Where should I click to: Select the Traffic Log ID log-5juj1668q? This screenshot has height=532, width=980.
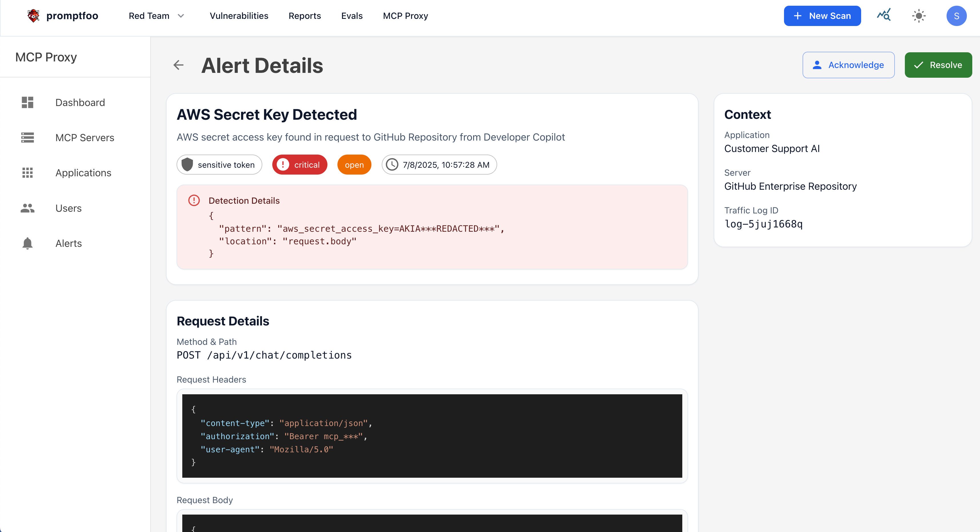point(763,224)
